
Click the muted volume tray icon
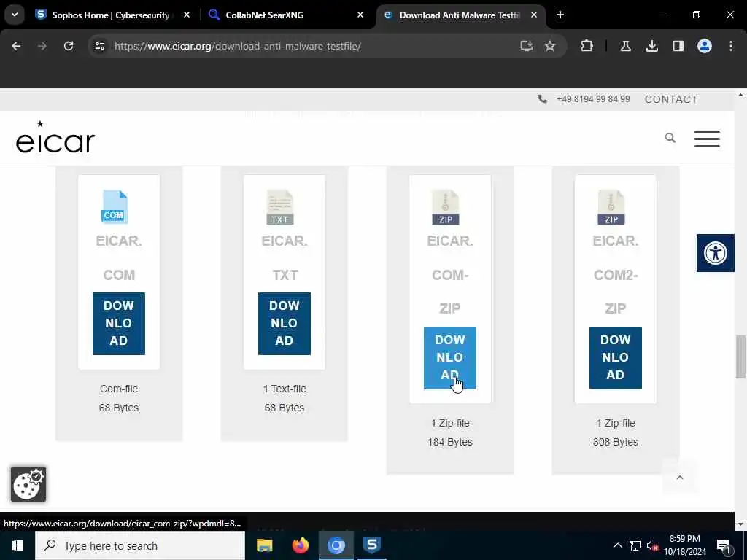(653, 545)
